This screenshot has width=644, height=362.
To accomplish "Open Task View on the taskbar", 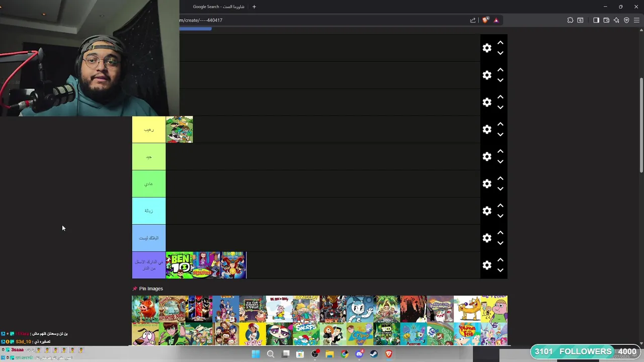I will [286, 354].
